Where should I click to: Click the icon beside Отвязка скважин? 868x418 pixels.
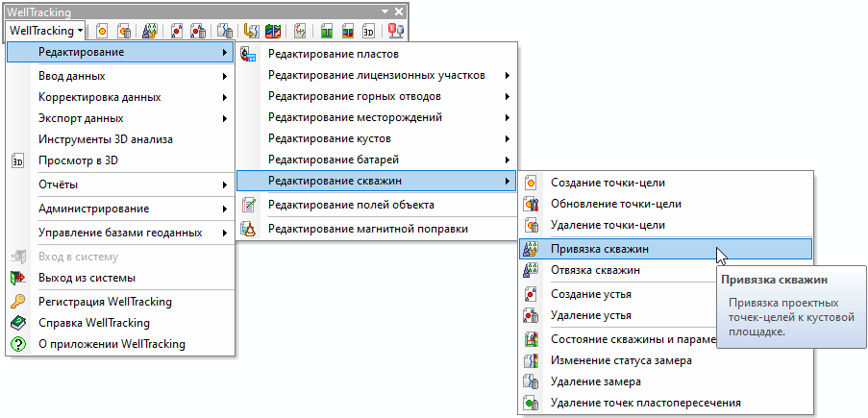click(532, 270)
